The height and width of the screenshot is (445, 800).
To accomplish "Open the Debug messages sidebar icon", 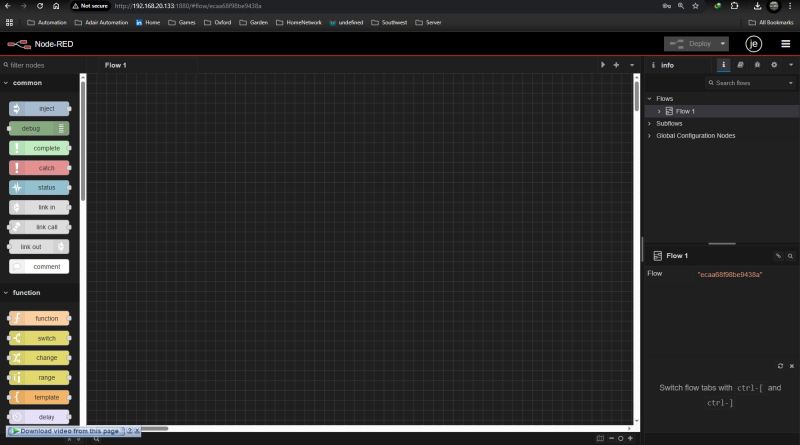I will coord(757,65).
